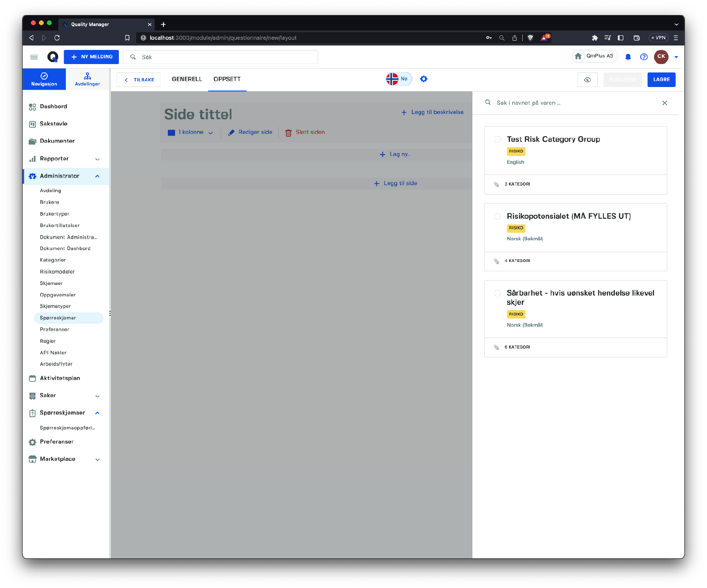707x588 pixels.
Task: Click the help question mark icon
Action: click(x=644, y=57)
